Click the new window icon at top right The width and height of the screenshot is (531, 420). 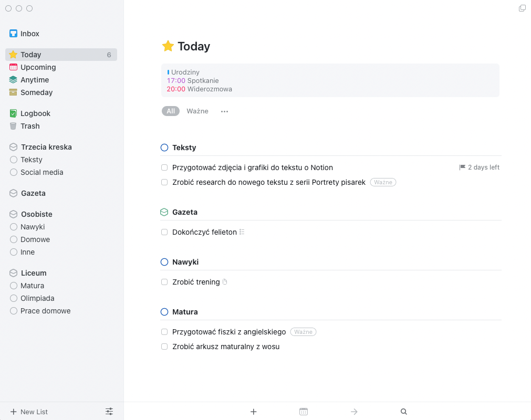click(522, 8)
